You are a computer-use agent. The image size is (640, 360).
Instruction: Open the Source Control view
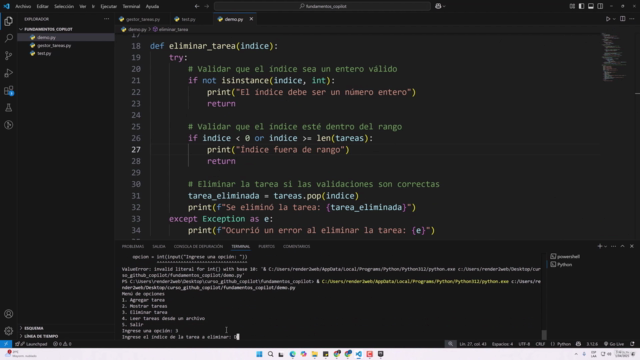pyautogui.click(x=8, y=56)
